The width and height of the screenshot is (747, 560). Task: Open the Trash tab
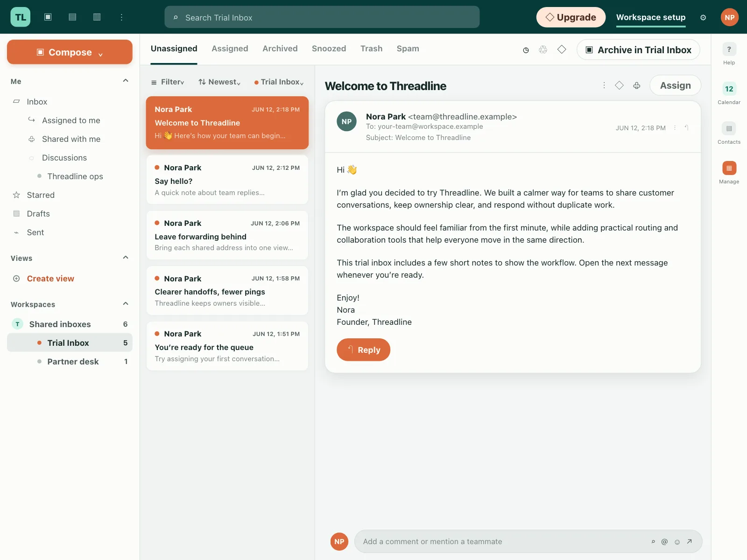point(372,49)
